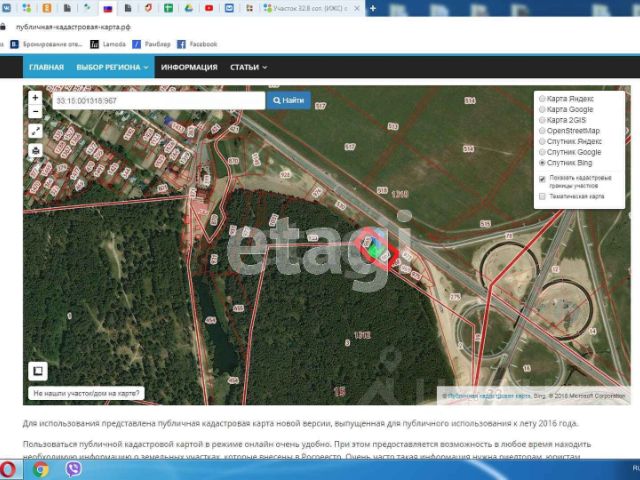
Task: Select Карта Яндекс base layer
Action: (x=542, y=99)
